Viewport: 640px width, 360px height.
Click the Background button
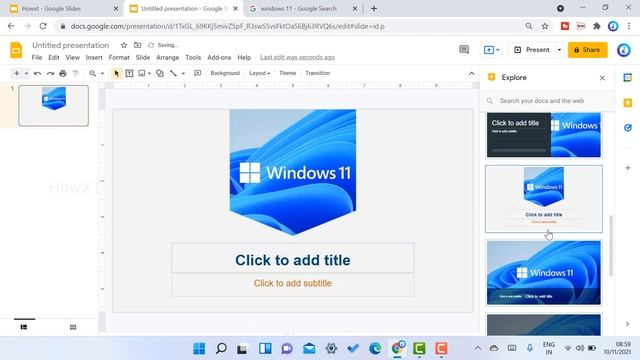coord(225,73)
